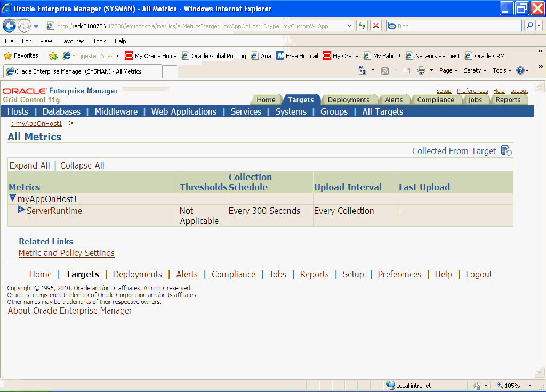Open the Page menu dropdown

[448, 71]
